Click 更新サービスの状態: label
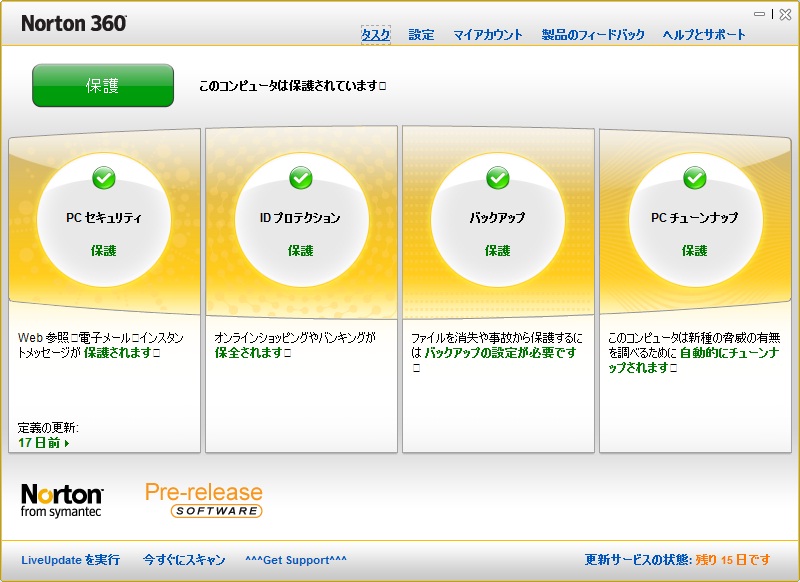800x582 pixels. coord(638,560)
